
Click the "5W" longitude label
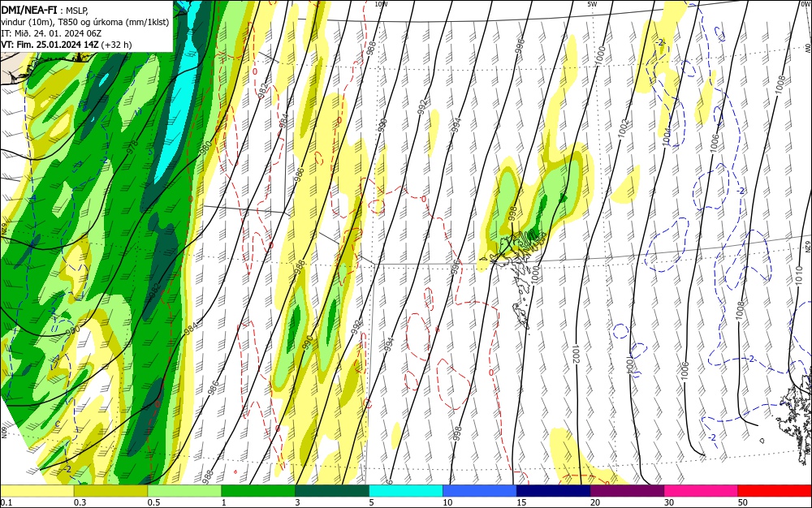[x=593, y=4]
